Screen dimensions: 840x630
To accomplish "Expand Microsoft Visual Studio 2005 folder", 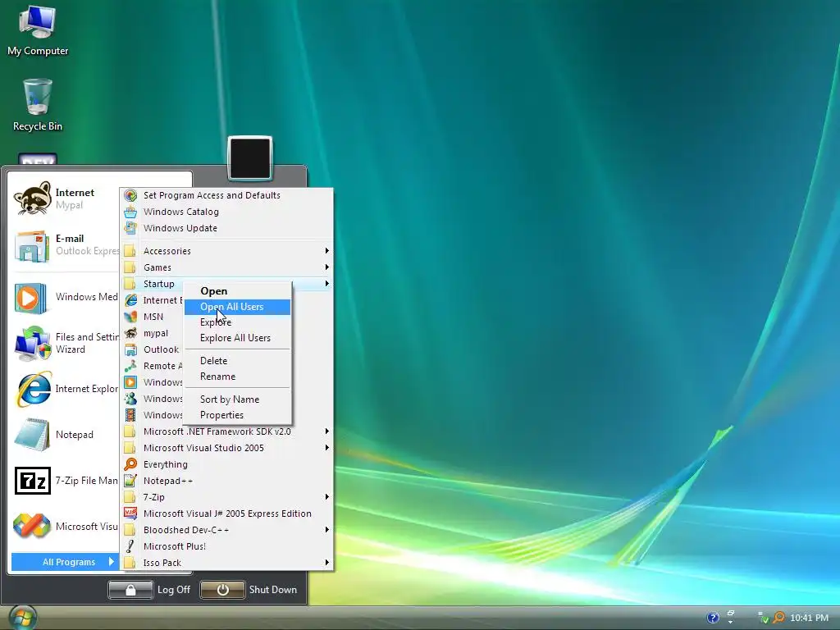I will 226,448.
